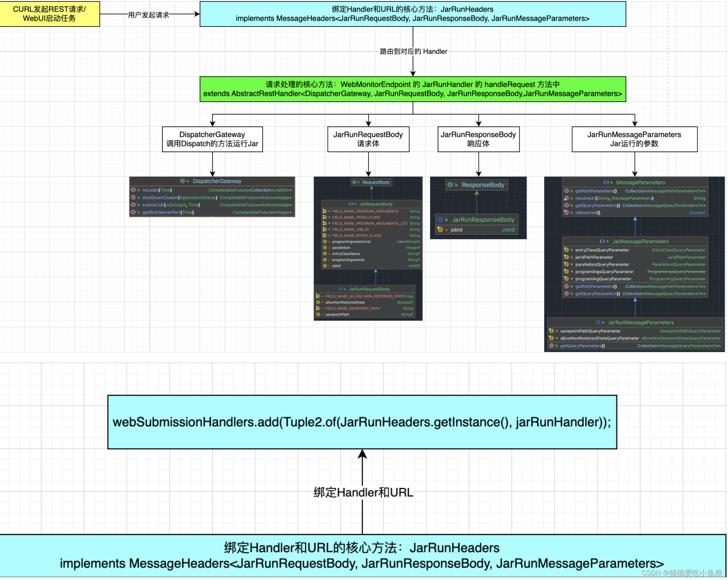Click class icon beside JarRunResponseBody in dark diagram

pyautogui.click(x=440, y=220)
